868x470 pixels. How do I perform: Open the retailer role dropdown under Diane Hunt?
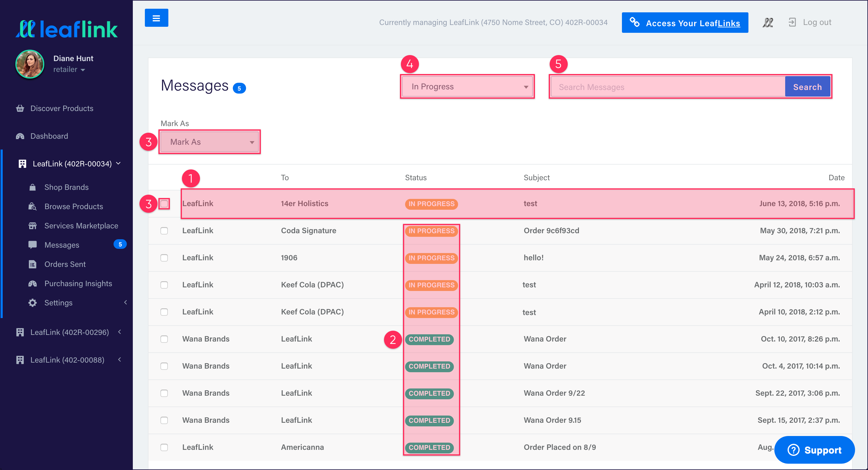(69, 70)
